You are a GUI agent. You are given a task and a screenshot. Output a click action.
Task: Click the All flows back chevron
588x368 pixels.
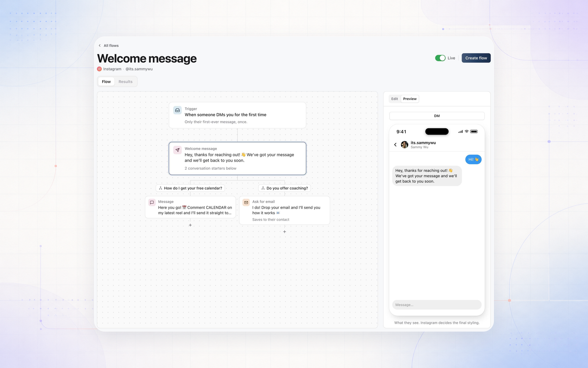tap(100, 46)
